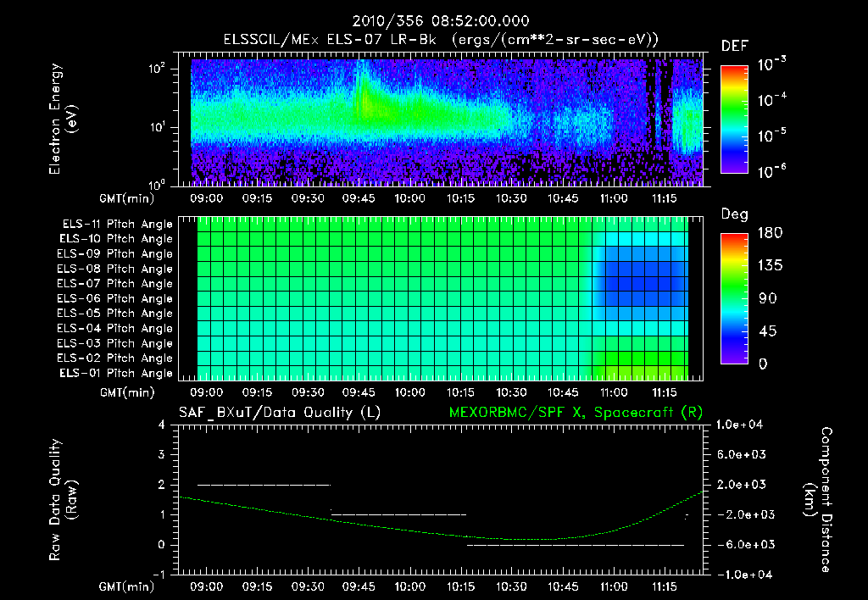Click the ELS-07 Pitch Angle row label

[x=115, y=283]
